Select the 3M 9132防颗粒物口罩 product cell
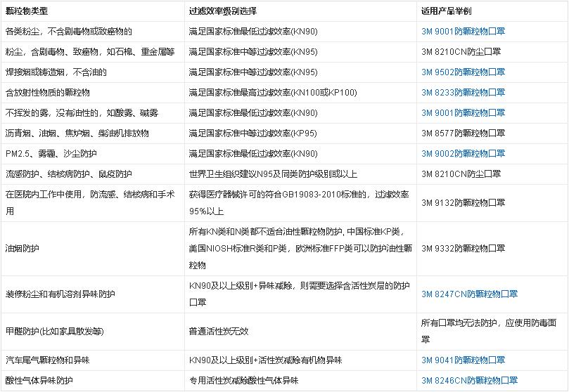 [x=463, y=203]
